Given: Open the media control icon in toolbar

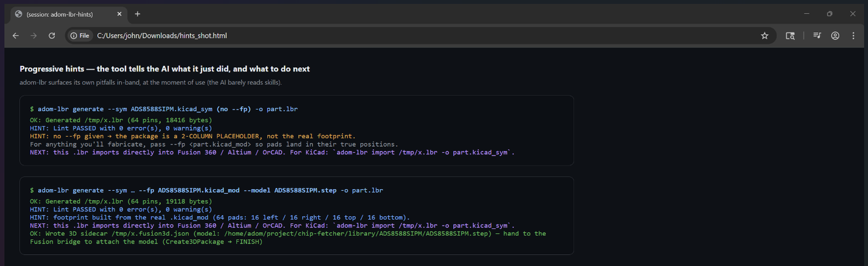Looking at the screenshot, I should point(817,36).
